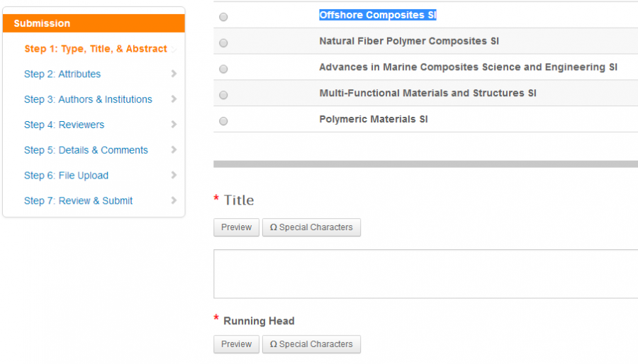638x364 pixels.
Task: Click the chevron arrow next to Step 4: Reviewers
Action: click(174, 125)
